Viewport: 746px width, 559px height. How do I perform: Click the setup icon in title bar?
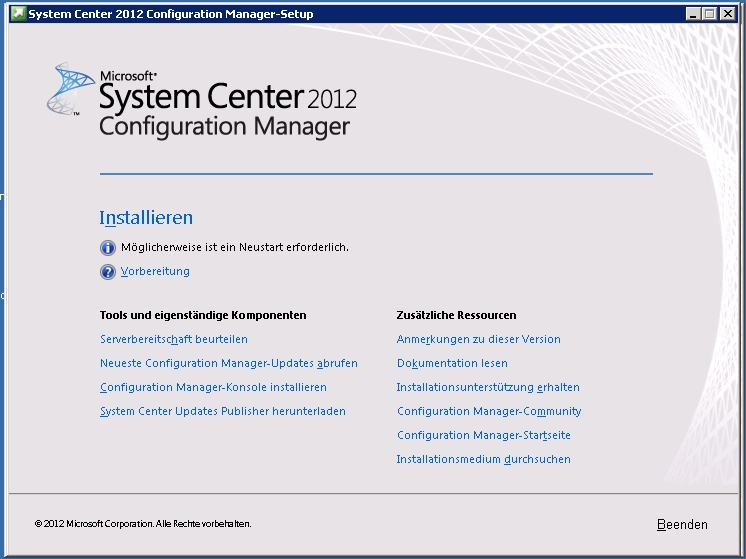pyautogui.click(x=16, y=13)
